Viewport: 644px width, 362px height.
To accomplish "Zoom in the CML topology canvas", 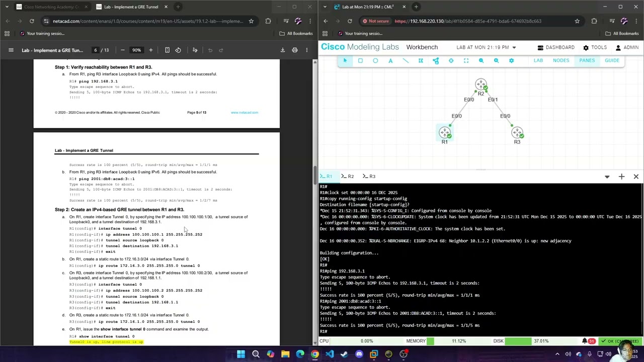I will pyautogui.click(x=496, y=60).
